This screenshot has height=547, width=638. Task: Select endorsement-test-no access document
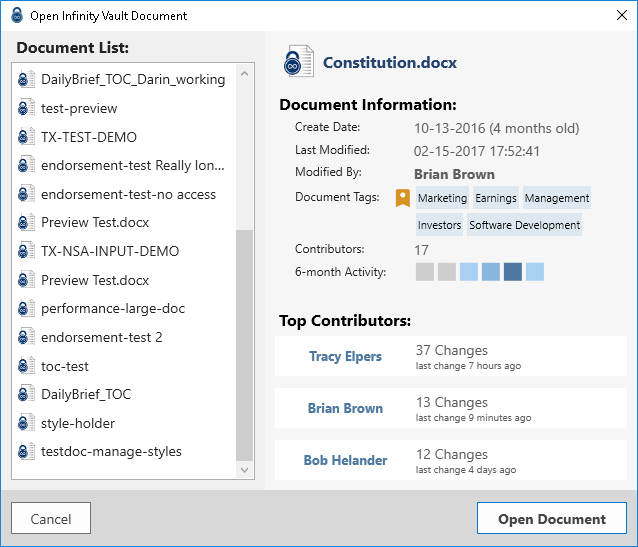pos(128,194)
